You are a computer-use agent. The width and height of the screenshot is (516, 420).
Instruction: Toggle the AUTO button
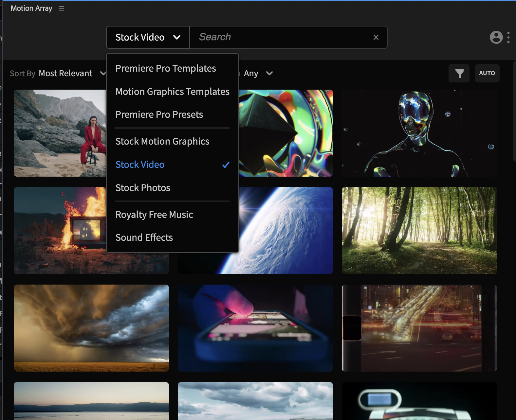pyautogui.click(x=487, y=73)
